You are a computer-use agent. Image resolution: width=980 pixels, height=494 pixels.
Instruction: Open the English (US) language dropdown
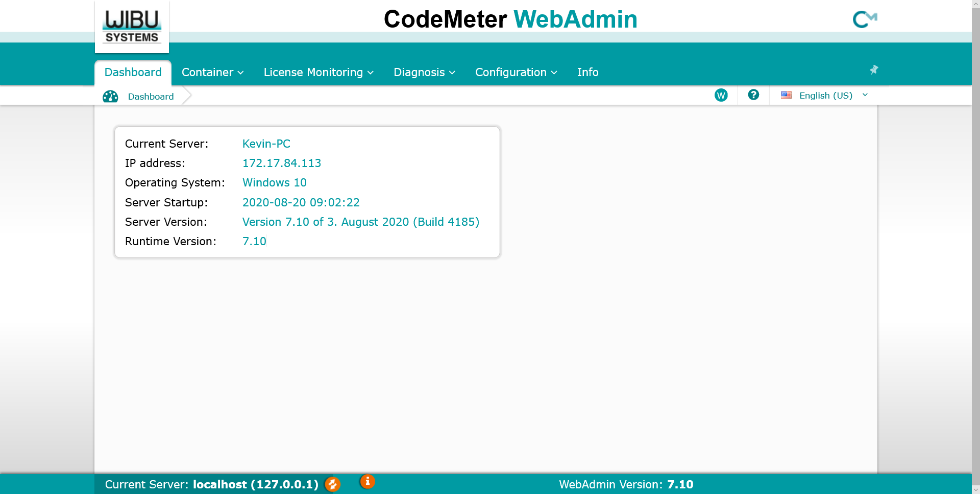click(824, 96)
